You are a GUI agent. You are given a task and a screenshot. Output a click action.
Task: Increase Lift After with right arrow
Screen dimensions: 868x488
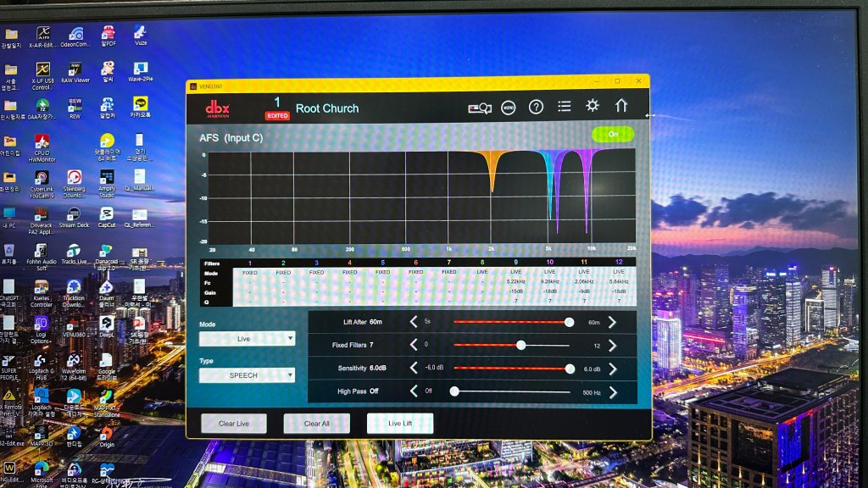click(611, 322)
